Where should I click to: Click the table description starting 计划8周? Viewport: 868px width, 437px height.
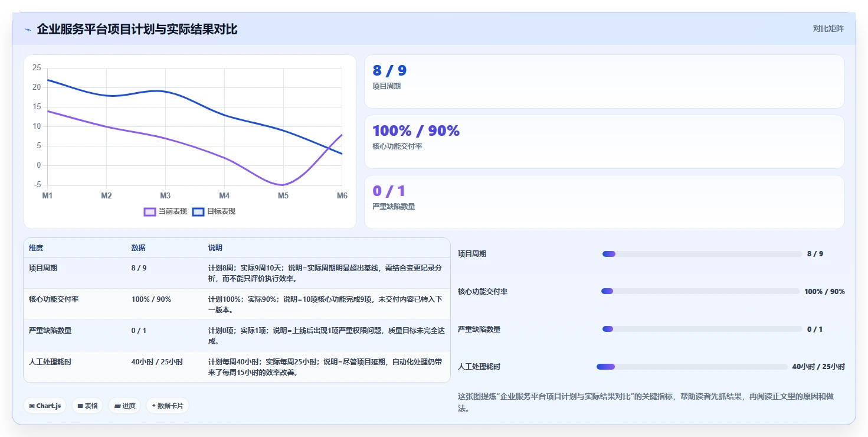pos(326,273)
